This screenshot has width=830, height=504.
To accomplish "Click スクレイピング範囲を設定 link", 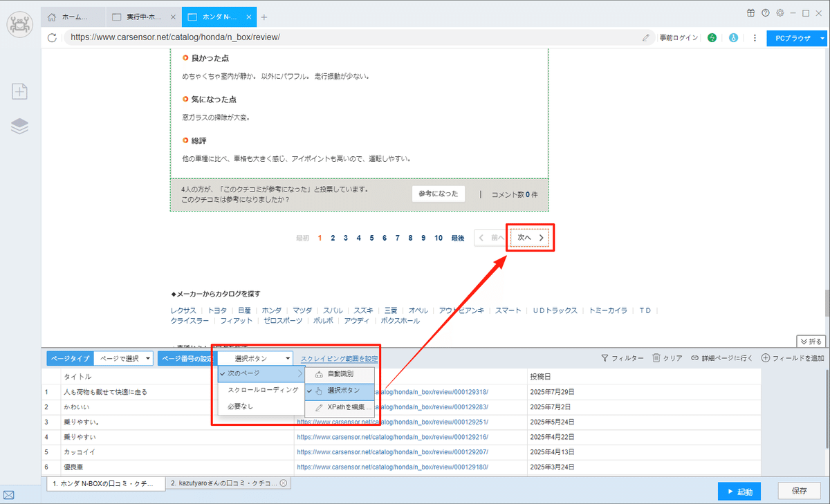I will pos(339,358).
